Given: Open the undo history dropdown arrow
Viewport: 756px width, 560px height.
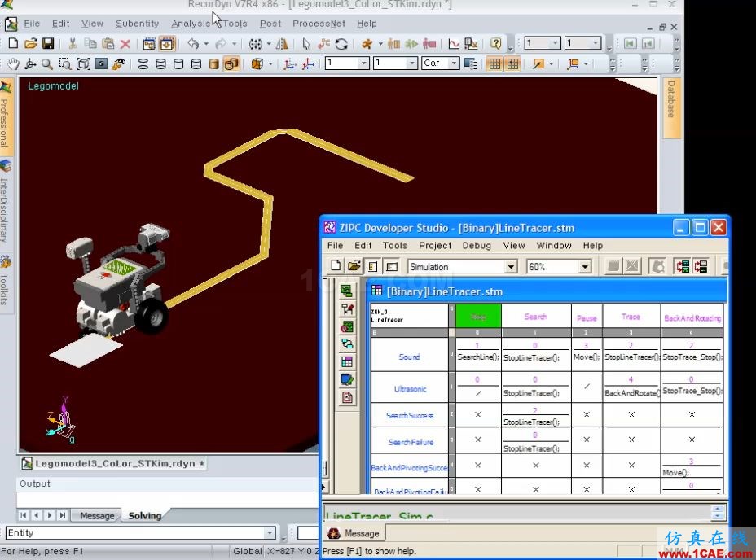Looking at the screenshot, I should (206, 44).
